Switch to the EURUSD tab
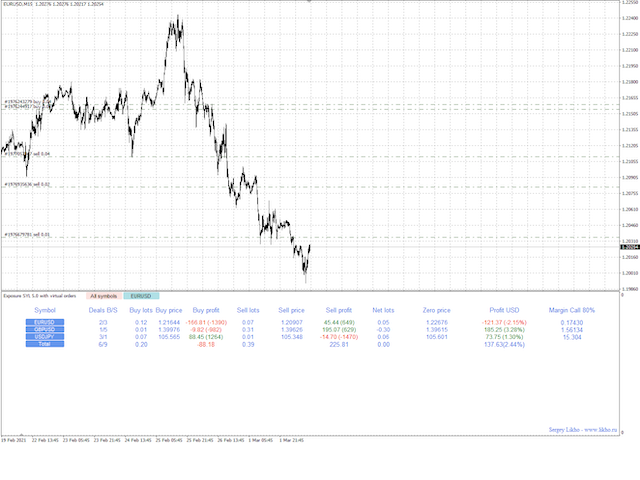This screenshot has height=480, width=640. (142, 296)
